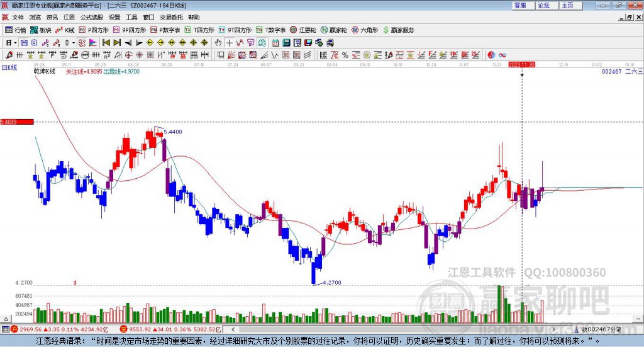Open the calendar icon showing 21
This screenshot has width=644, height=347.
tap(275, 43)
